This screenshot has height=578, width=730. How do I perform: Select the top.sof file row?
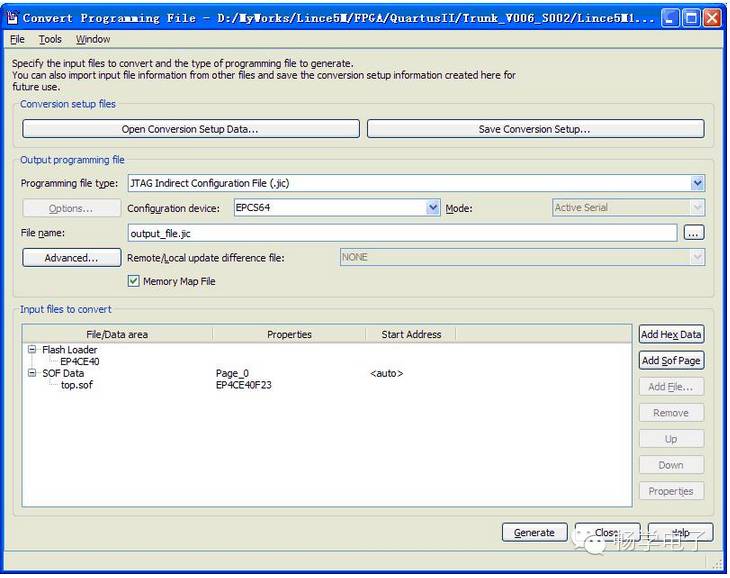coord(77,385)
